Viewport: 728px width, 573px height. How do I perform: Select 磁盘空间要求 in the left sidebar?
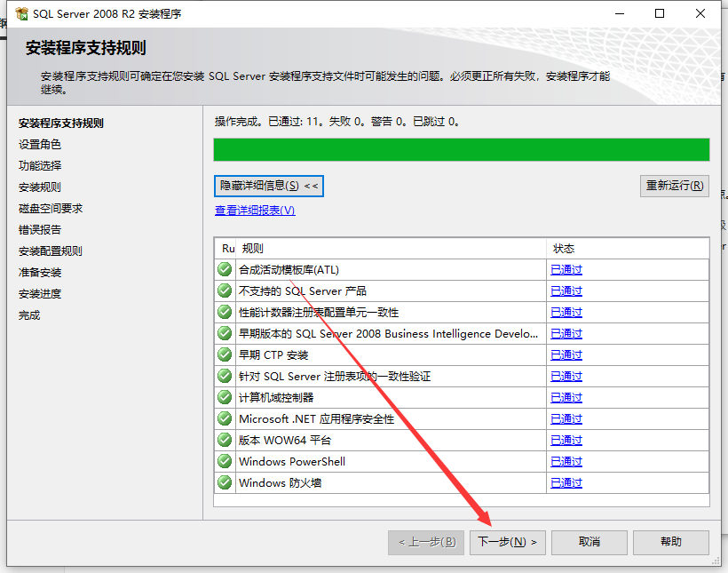pyautogui.click(x=48, y=207)
